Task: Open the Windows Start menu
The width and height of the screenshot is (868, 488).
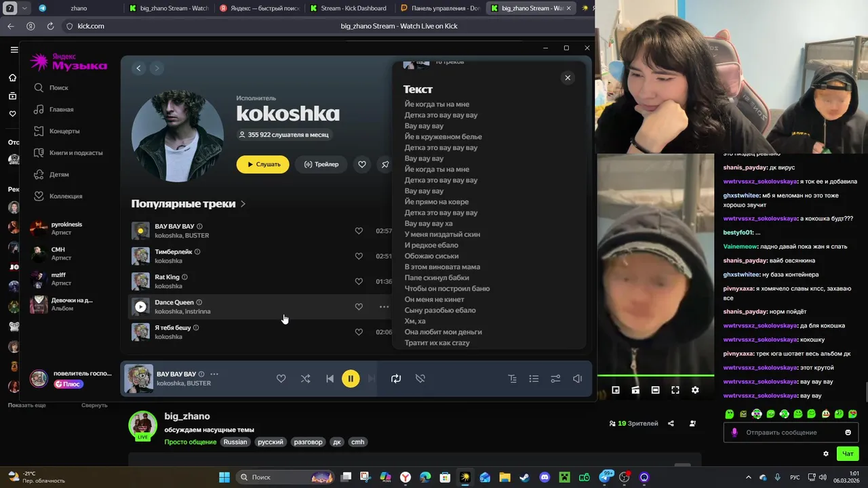Action: [224, 477]
